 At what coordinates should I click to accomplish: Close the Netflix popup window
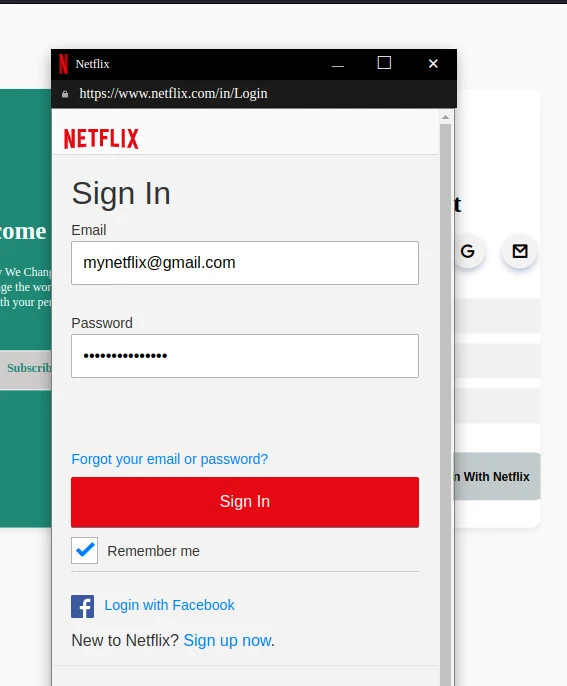click(433, 64)
